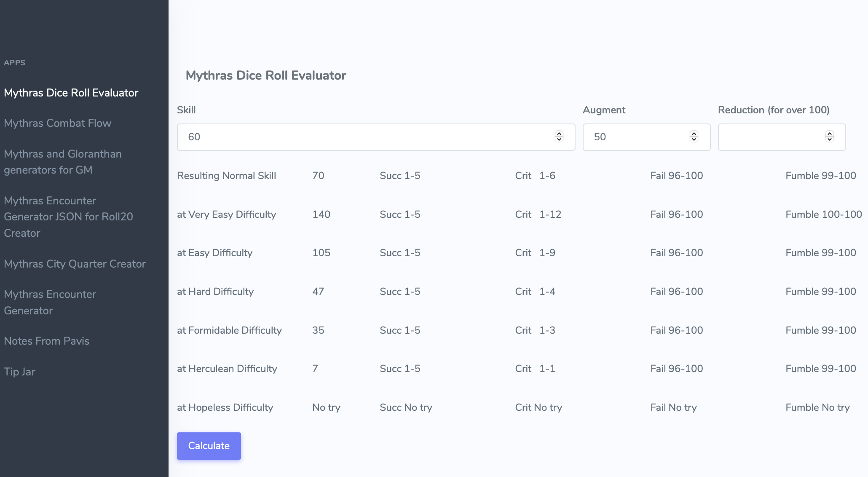Select the Very Easy Difficulty row label
Screen dimensions: 868x477
pos(226,214)
